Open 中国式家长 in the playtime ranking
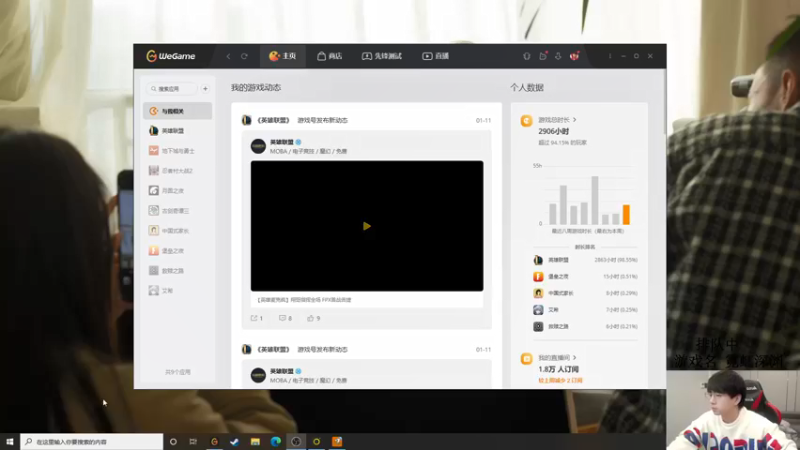Viewport: 800px width, 450px height. pyautogui.click(x=585, y=293)
